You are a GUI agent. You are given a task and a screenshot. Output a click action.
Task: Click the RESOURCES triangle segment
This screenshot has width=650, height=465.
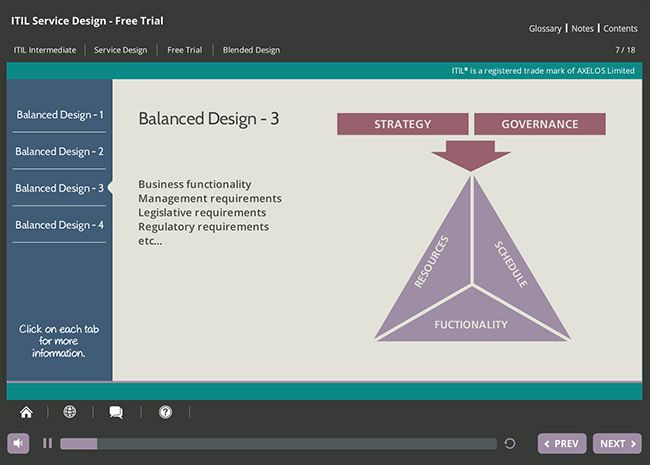point(433,263)
